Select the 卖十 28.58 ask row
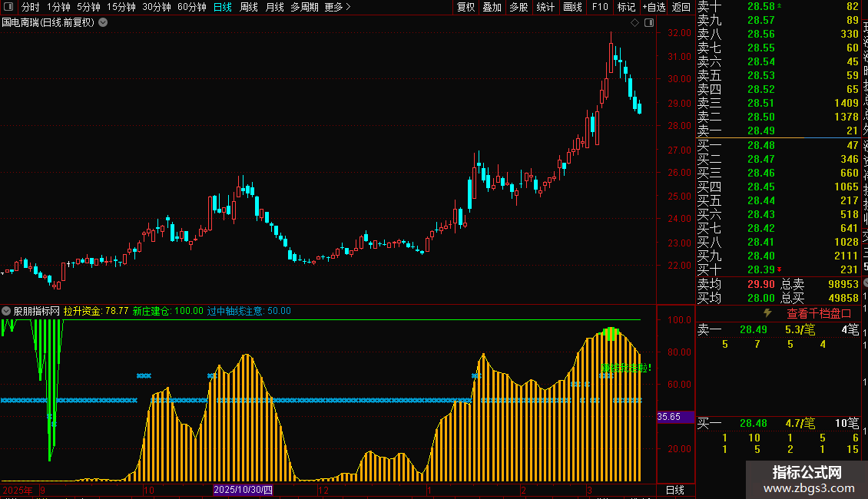The width and height of the screenshot is (868, 499). click(778, 6)
